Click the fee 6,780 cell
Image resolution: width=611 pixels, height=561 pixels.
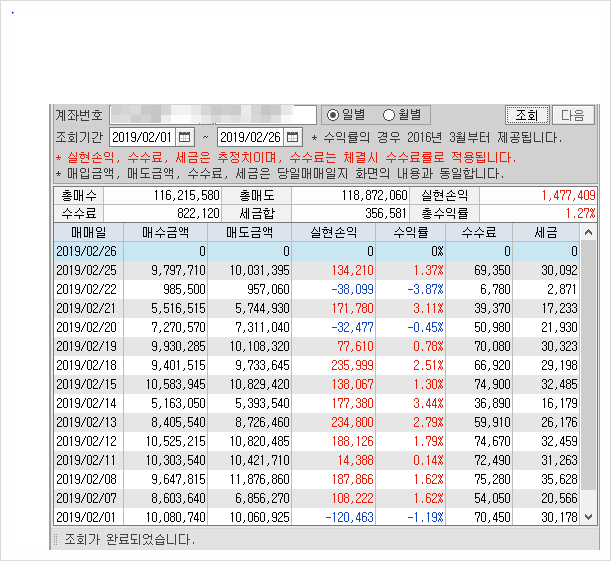coord(479,289)
